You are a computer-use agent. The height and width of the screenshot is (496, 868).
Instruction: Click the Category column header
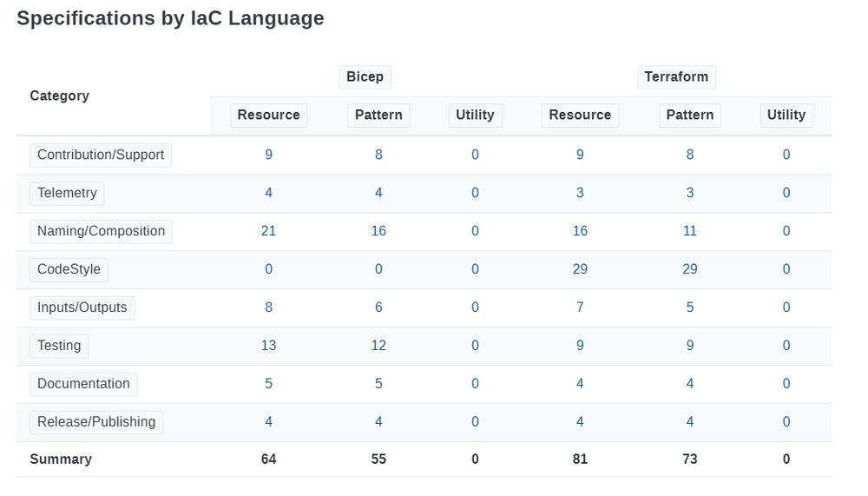pos(59,96)
